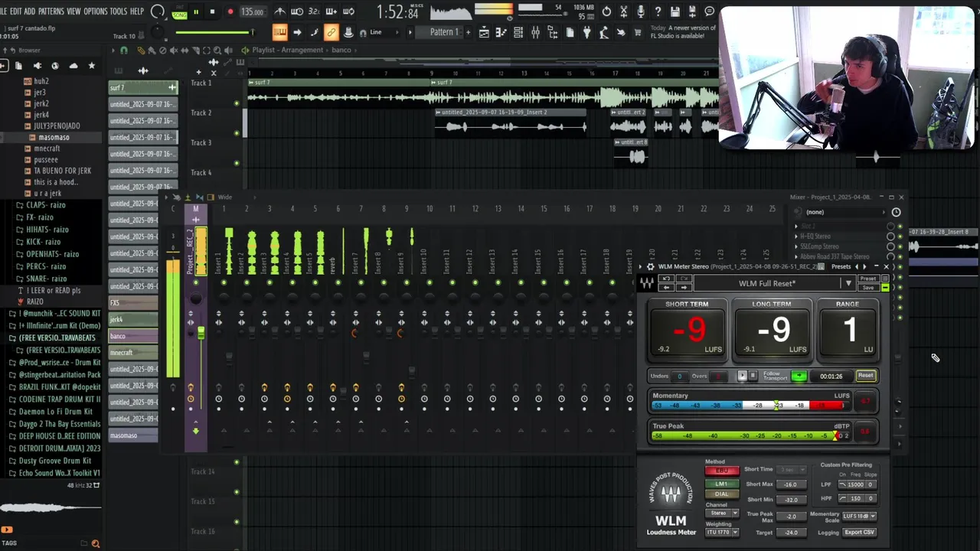This screenshot has height=551, width=980.
Task: Click the 135.000 tempo field
Action: [x=252, y=11]
